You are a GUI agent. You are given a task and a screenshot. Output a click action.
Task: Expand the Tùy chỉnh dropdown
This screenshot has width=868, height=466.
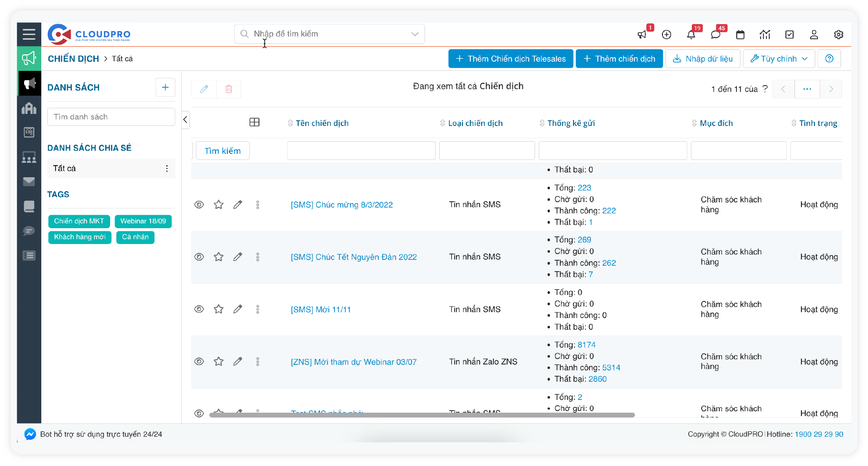779,59
